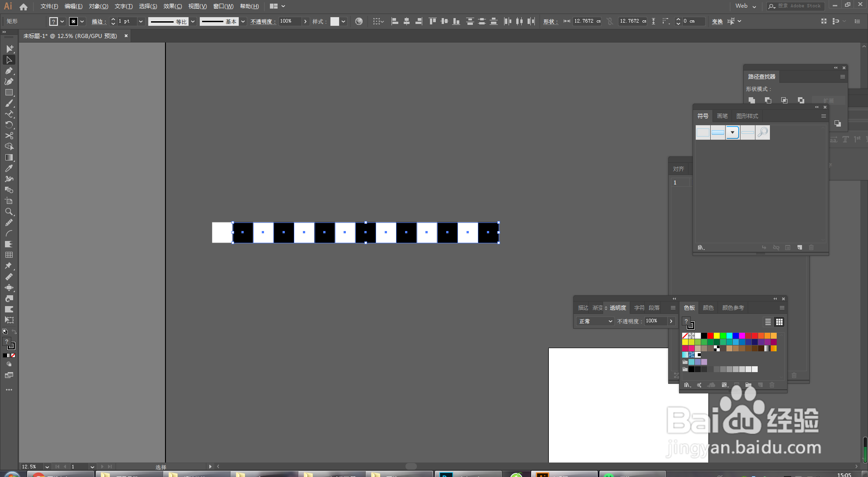This screenshot has width=868, height=477.
Task: Open Symbol Libraries menu icon
Action: click(701, 247)
